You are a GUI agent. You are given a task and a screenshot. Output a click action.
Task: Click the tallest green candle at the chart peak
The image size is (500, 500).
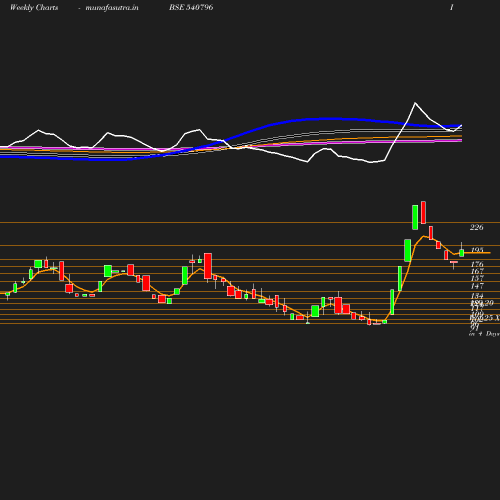[x=415, y=217]
